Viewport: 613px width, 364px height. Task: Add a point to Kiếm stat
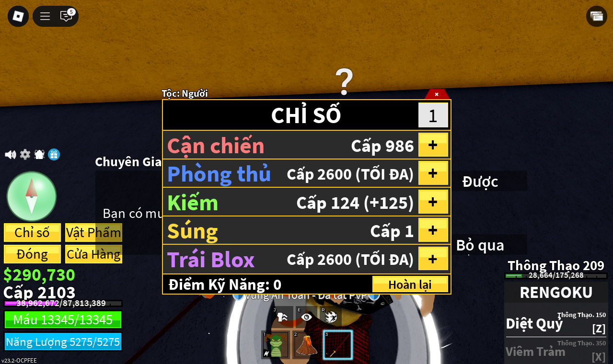[x=433, y=202]
